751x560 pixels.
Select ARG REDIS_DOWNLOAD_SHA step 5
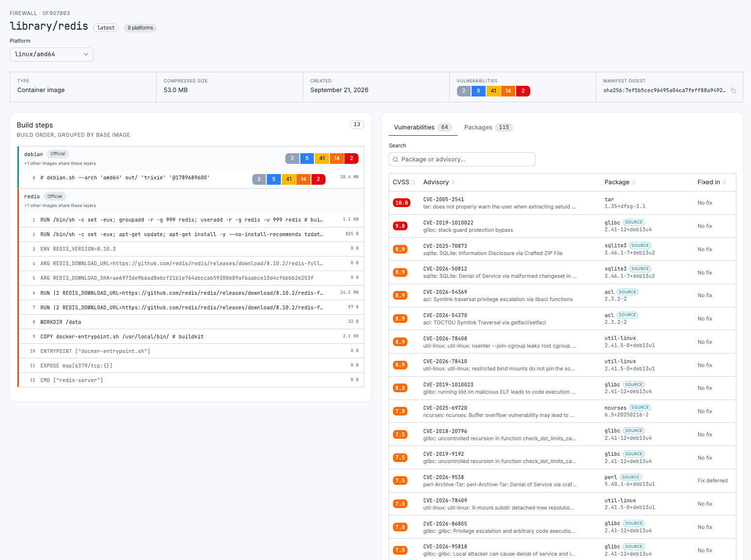(191, 278)
